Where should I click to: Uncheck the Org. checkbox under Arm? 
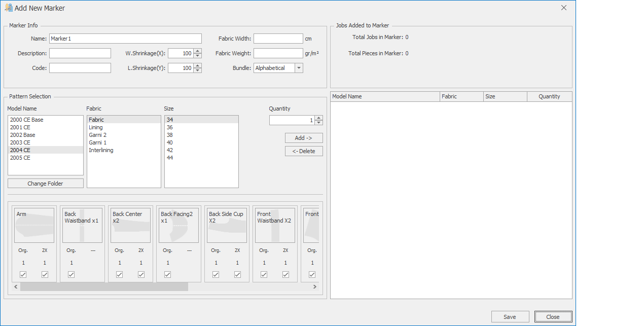pyautogui.click(x=23, y=275)
